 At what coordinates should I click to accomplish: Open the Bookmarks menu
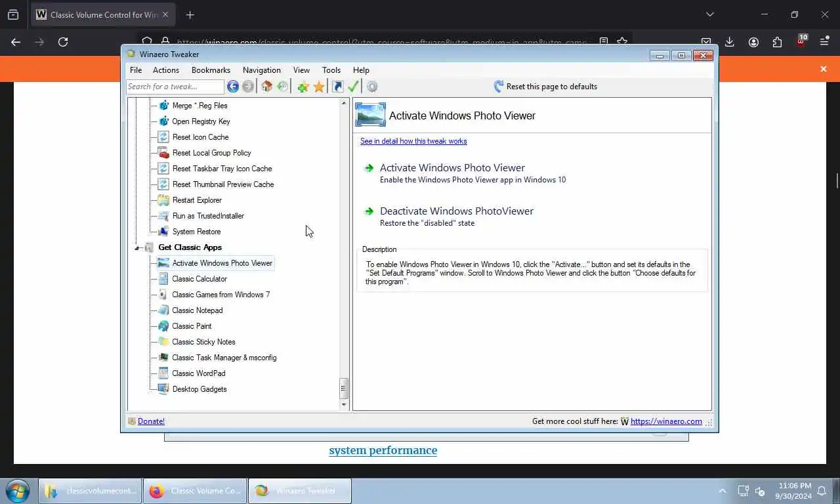point(211,70)
